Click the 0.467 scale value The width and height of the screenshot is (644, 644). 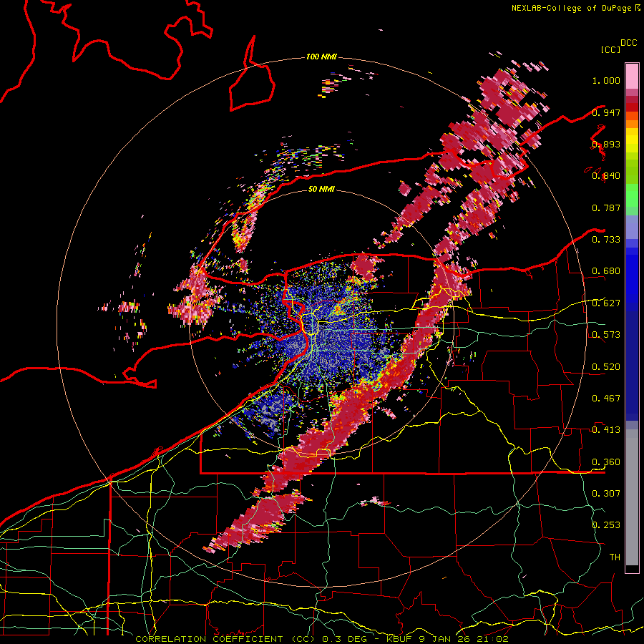pyautogui.click(x=606, y=399)
